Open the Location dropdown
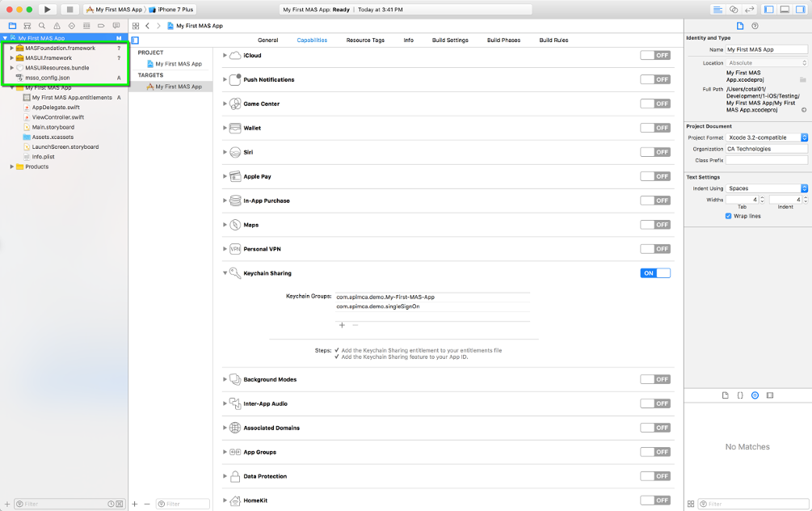Screen dimensions: 812x511 click(x=767, y=63)
